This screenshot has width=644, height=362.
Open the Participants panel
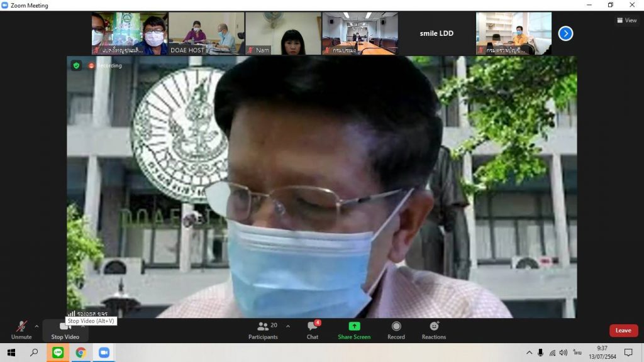[x=263, y=329]
